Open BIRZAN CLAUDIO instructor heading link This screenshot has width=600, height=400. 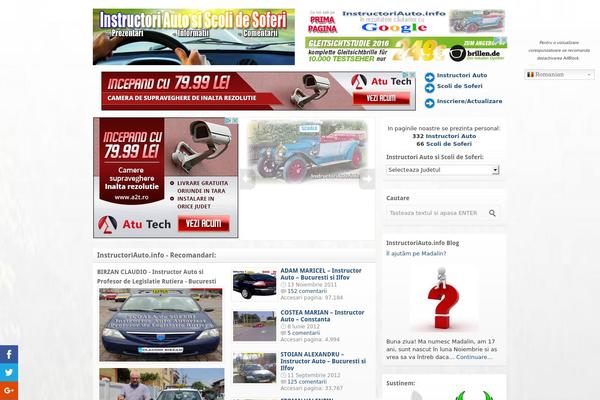tap(157, 276)
